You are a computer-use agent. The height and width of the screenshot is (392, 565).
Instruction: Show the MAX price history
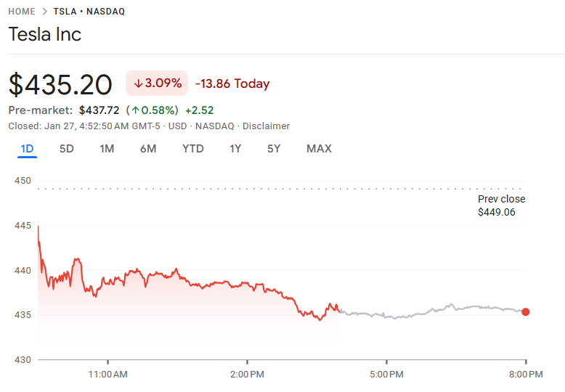[x=319, y=149]
